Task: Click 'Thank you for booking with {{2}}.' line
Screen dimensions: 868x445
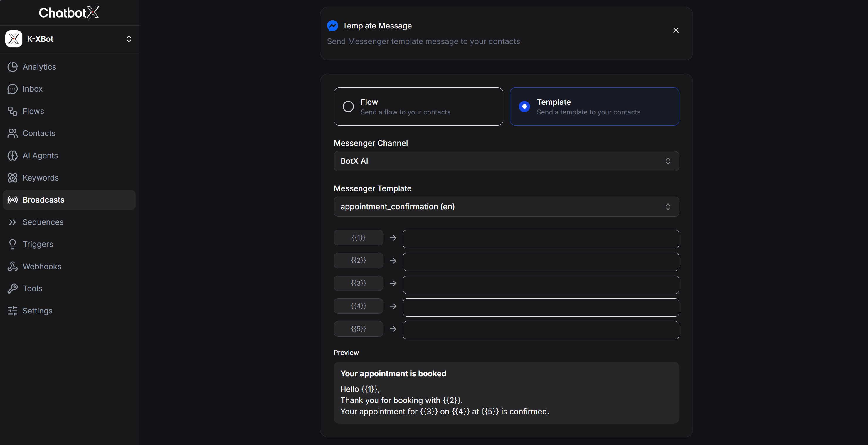Action: tap(402, 400)
